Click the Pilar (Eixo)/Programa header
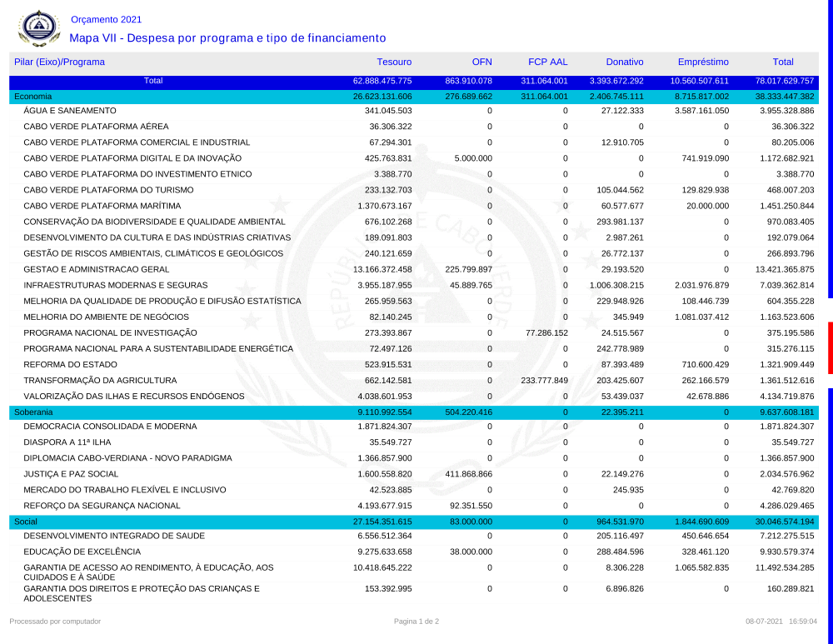 point(59,62)
